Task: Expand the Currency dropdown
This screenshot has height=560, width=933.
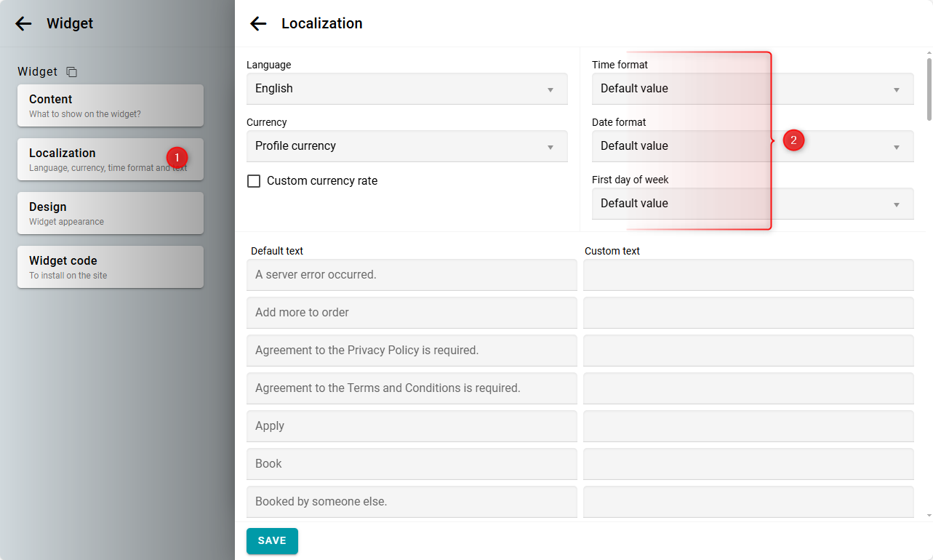Action: pos(407,146)
